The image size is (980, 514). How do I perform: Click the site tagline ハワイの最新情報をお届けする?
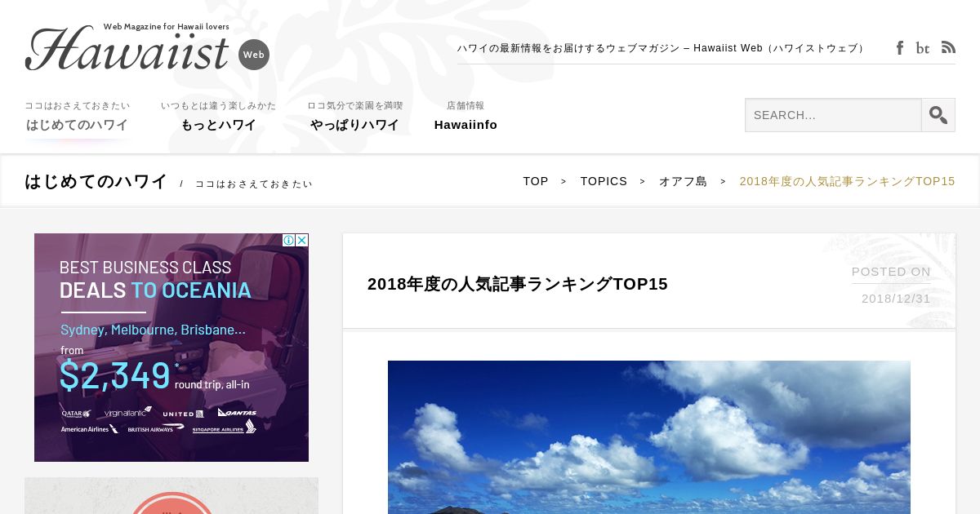tap(661, 48)
